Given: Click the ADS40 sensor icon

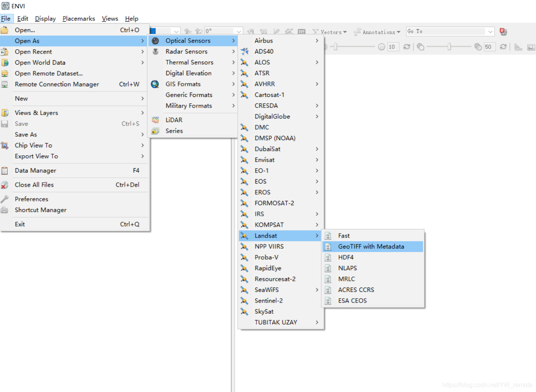Looking at the screenshot, I should [245, 51].
